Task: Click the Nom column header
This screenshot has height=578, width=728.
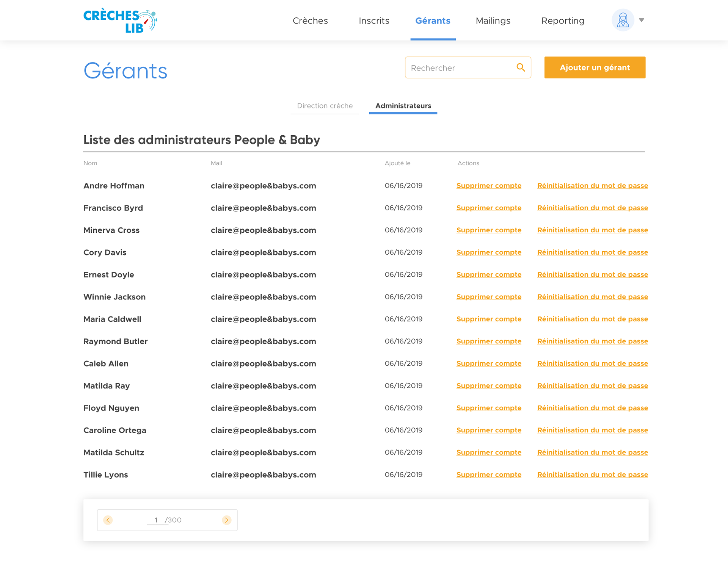Action: (x=90, y=163)
